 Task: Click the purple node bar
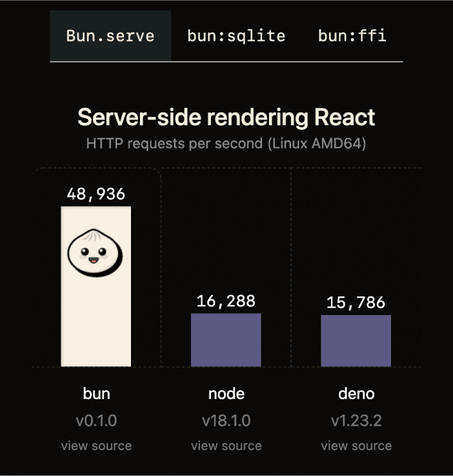[x=226, y=340]
